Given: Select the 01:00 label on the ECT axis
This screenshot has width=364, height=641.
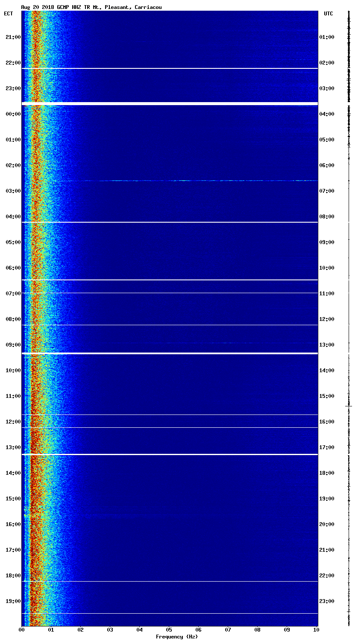Looking at the screenshot, I should point(13,140).
